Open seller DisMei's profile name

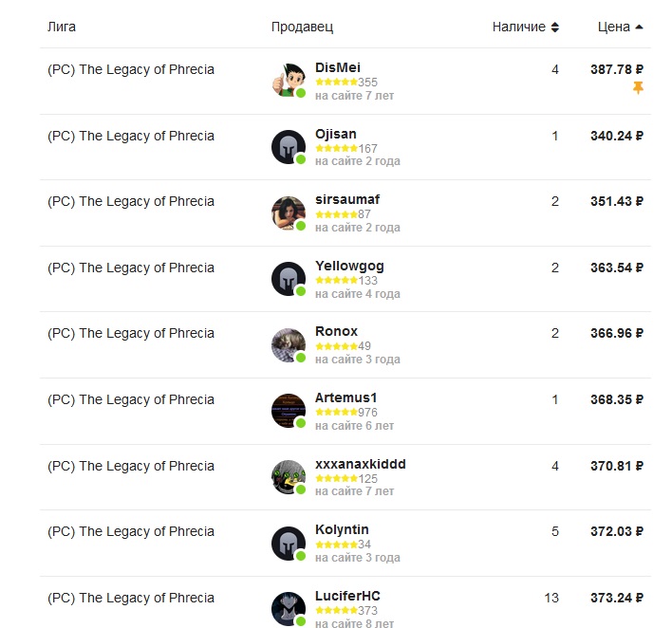click(x=338, y=67)
